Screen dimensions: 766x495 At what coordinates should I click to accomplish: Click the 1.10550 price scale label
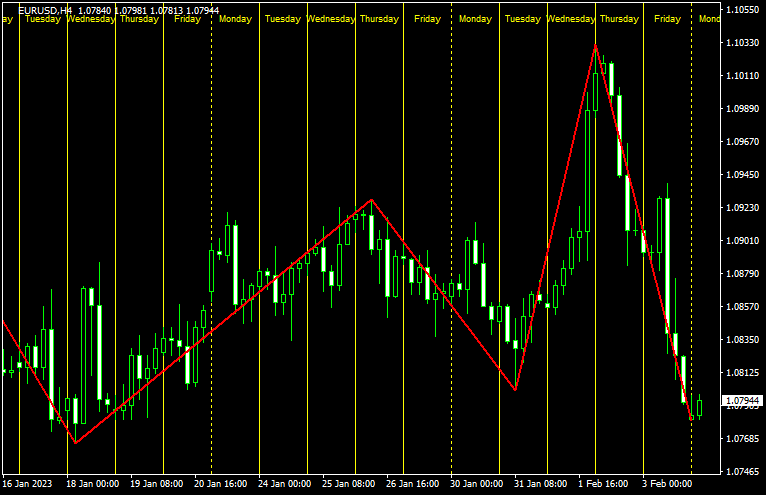click(x=741, y=10)
